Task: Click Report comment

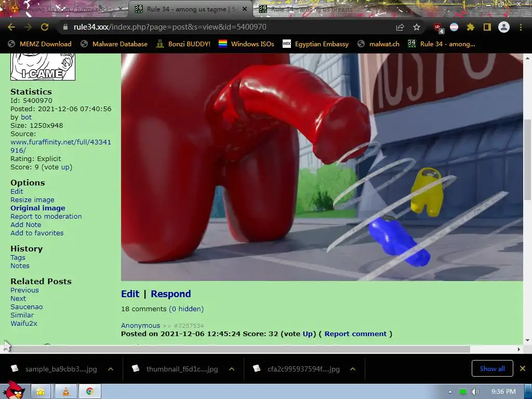Action: 355,334
